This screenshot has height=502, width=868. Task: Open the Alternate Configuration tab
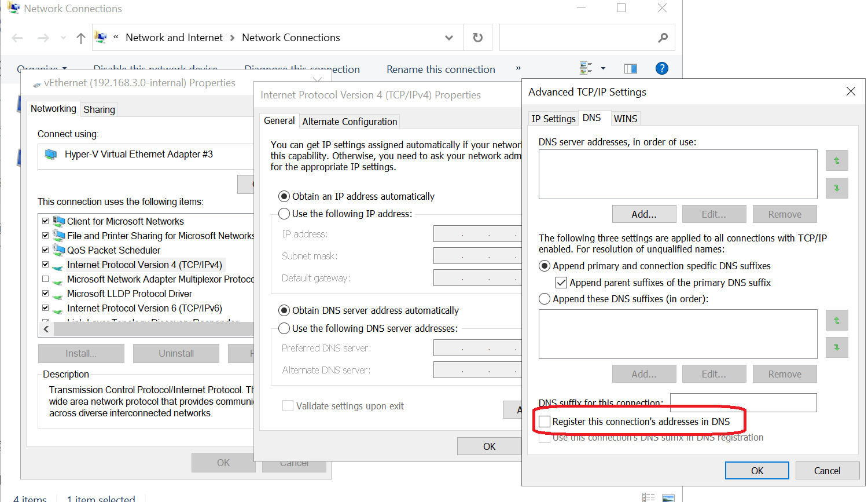click(x=350, y=122)
